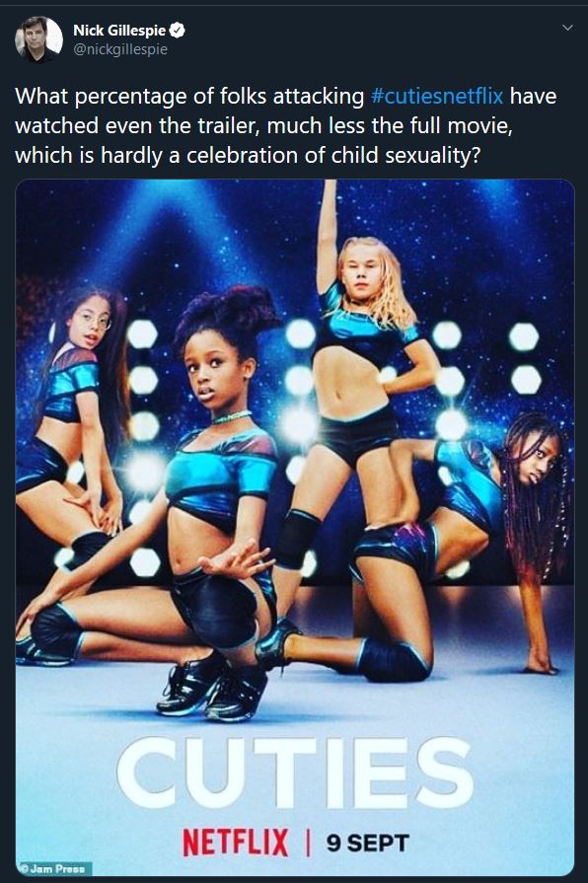Viewport: 588px width, 883px height.
Task: Click the 9 SEPT release date
Action: pyautogui.click(x=368, y=843)
